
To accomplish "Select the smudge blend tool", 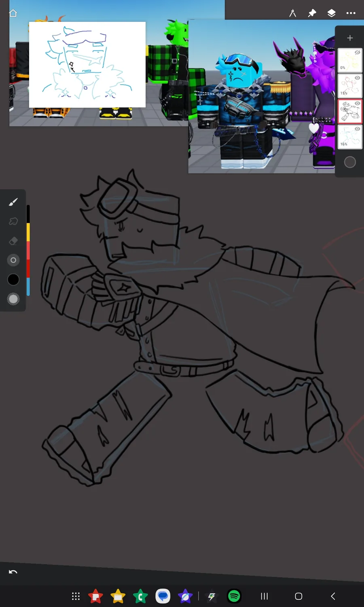I will (13, 221).
